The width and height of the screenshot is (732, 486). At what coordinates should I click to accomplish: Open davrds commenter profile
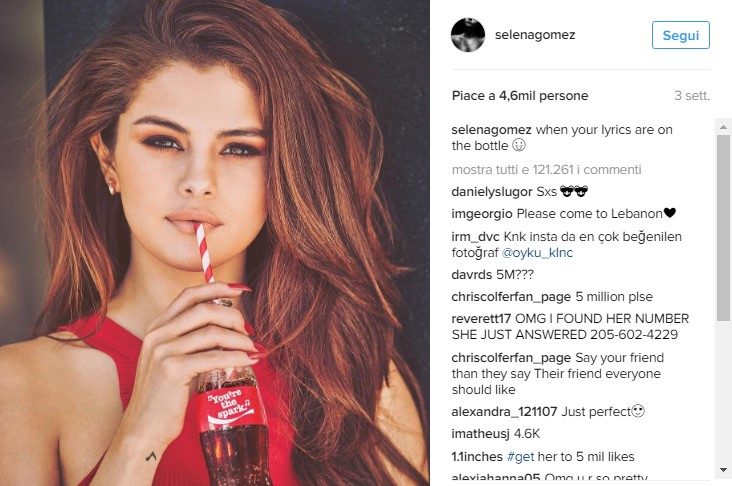(x=472, y=275)
